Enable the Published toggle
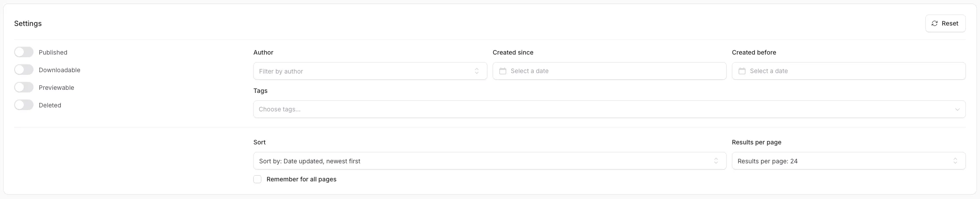Screen dimensions: 980x199 [24, 52]
